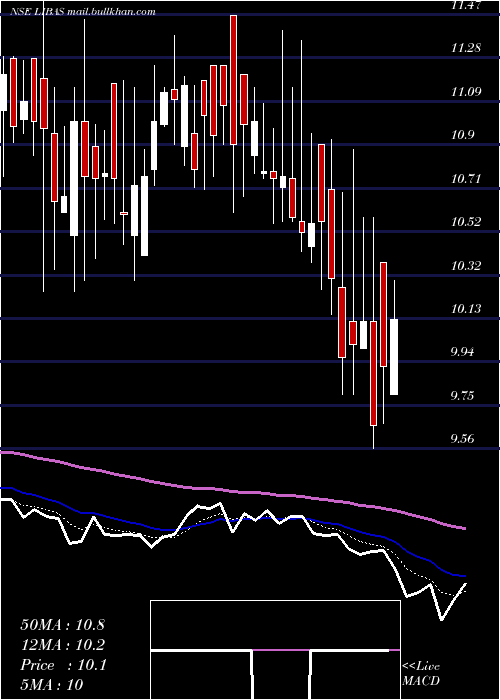The width and height of the screenshot is (500, 700).
Task: Click the long red candle bottoming near 9.56
Action: (373, 373)
